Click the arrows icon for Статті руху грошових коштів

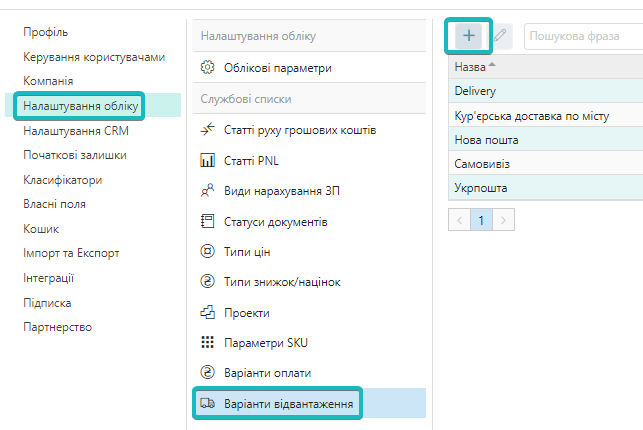208,130
